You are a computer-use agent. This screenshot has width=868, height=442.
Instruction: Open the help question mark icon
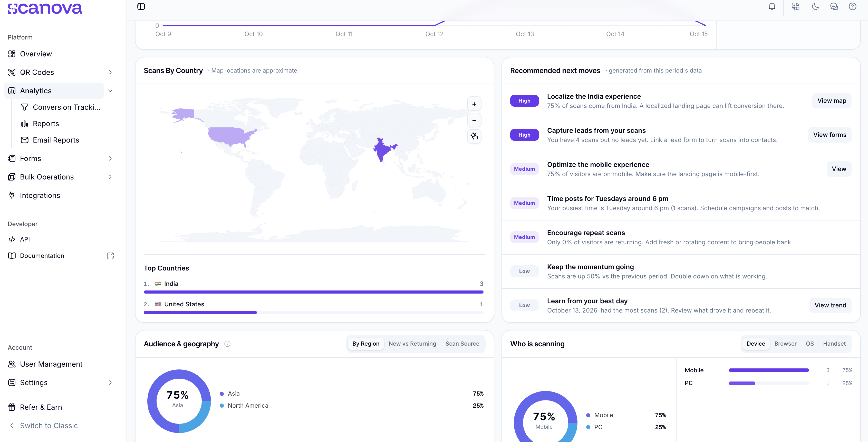click(x=853, y=6)
